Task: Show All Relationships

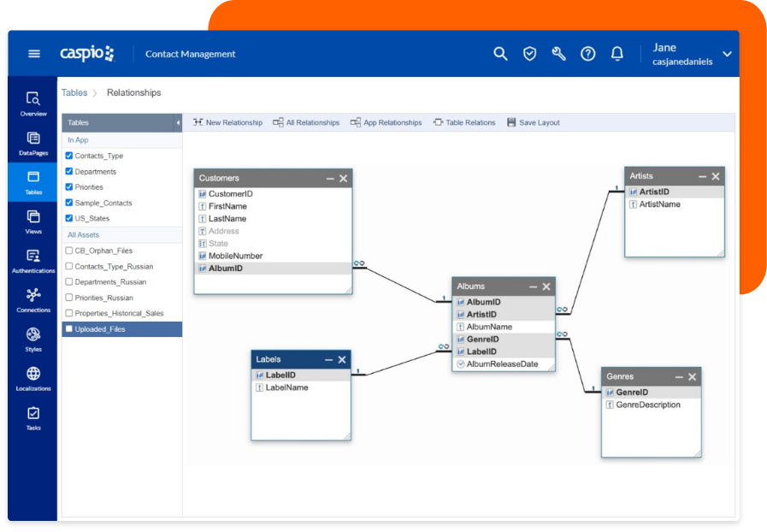Action: tap(306, 122)
